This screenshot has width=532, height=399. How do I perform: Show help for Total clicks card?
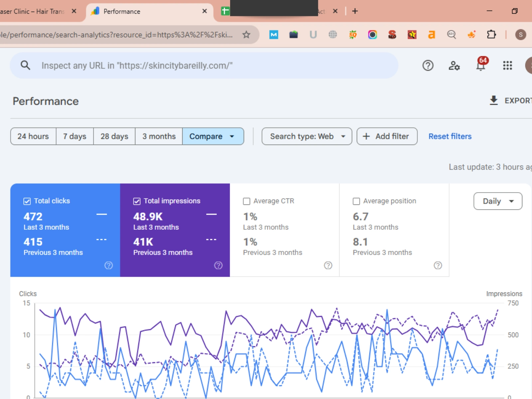(109, 265)
